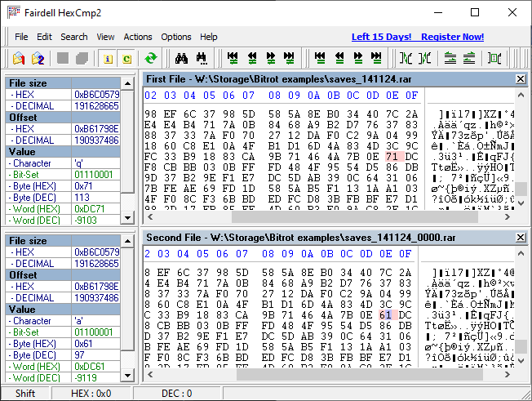Go to previous difference icon
The image size is (532, 401).
[x=252, y=58]
